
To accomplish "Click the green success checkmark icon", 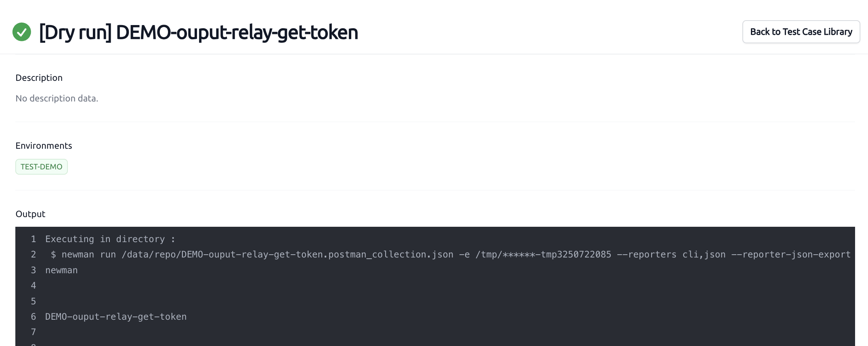I will (x=22, y=32).
